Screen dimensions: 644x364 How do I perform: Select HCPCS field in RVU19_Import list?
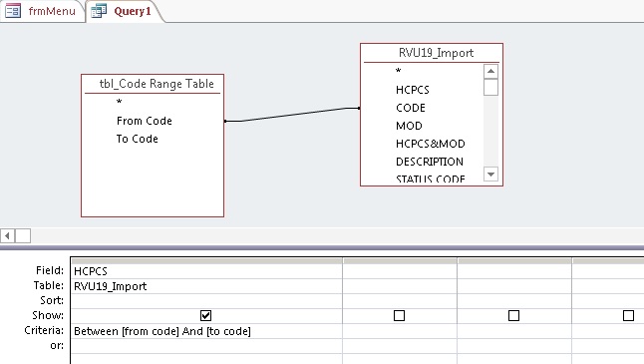(x=413, y=90)
